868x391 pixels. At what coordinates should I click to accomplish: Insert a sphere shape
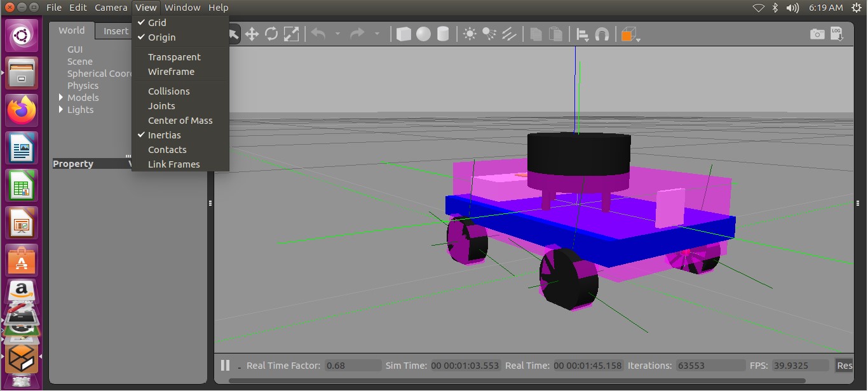coord(423,34)
